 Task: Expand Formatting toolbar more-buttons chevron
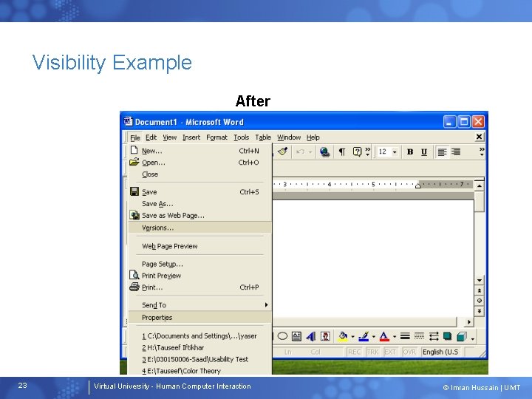click(482, 151)
